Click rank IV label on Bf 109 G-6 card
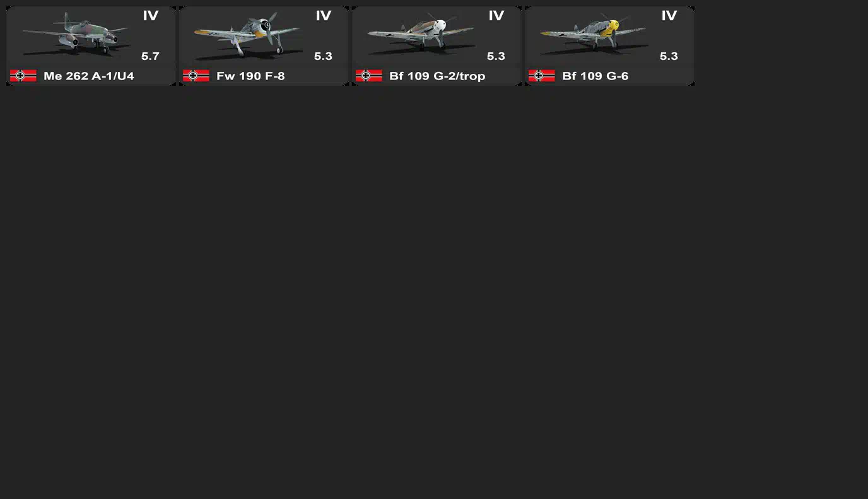Screen dimensions: 868x499 (x=669, y=16)
